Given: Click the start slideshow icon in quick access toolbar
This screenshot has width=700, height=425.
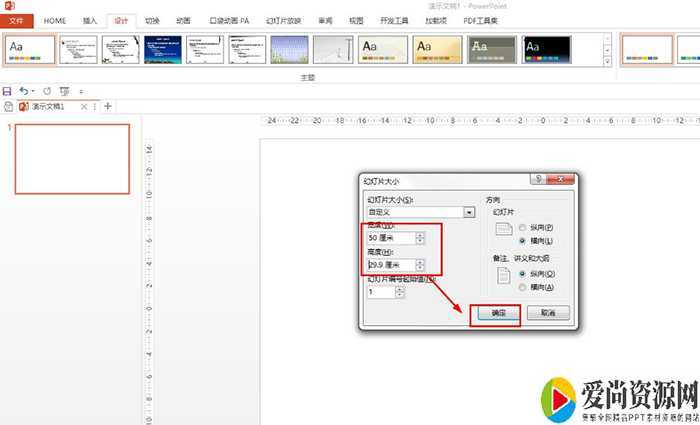Looking at the screenshot, I should (64, 91).
